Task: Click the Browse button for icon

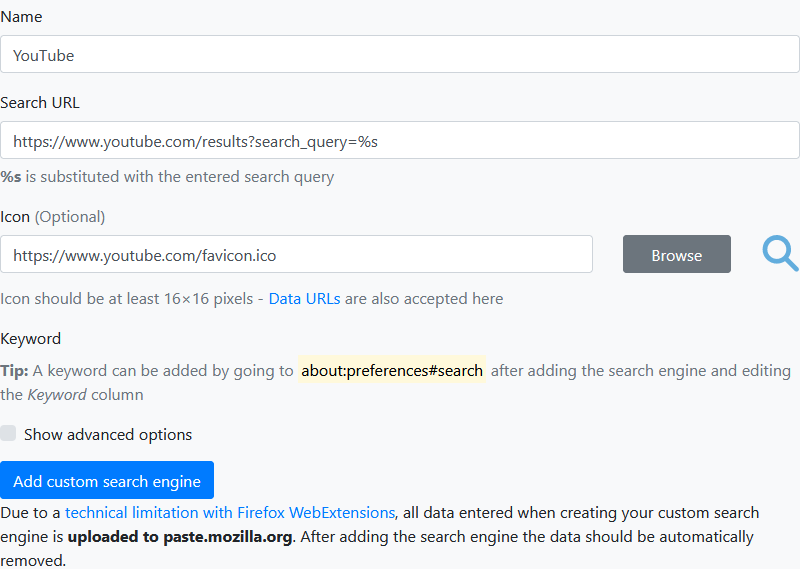Action: (677, 254)
